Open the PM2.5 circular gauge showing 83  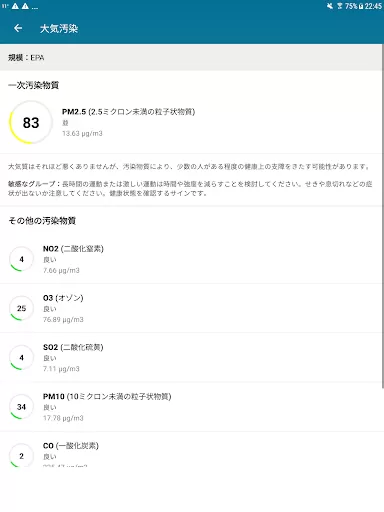click(x=31, y=122)
